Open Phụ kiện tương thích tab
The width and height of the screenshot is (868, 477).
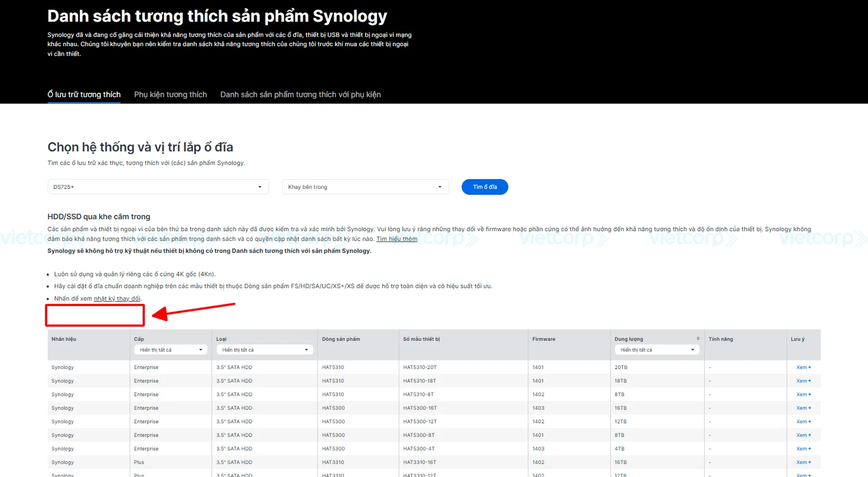pos(170,94)
